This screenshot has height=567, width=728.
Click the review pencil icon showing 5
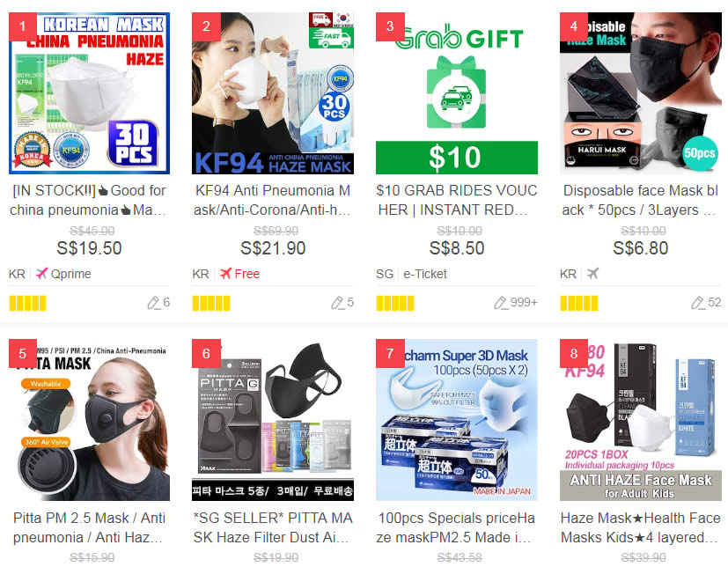pyautogui.click(x=337, y=303)
